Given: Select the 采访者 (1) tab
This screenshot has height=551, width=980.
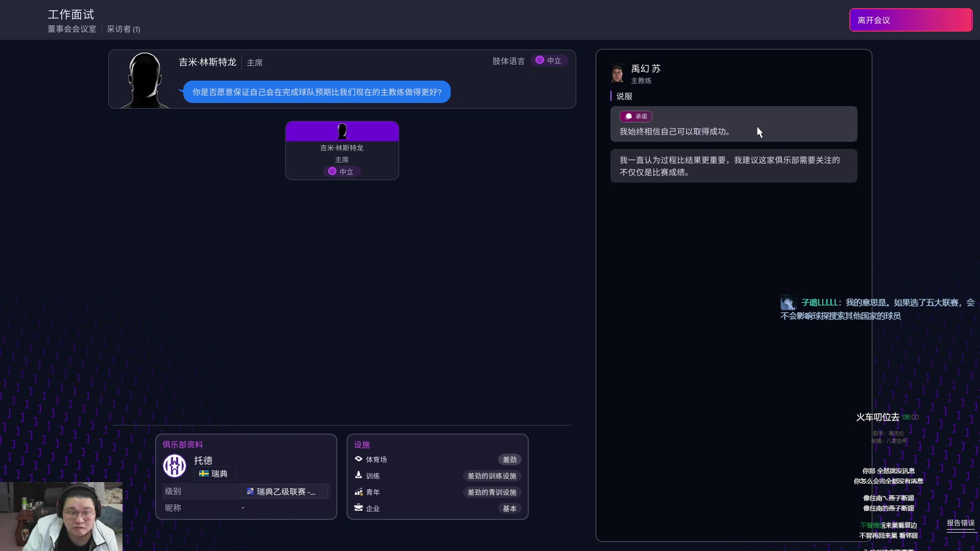Looking at the screenshot, I should click(x=124, y=29).
